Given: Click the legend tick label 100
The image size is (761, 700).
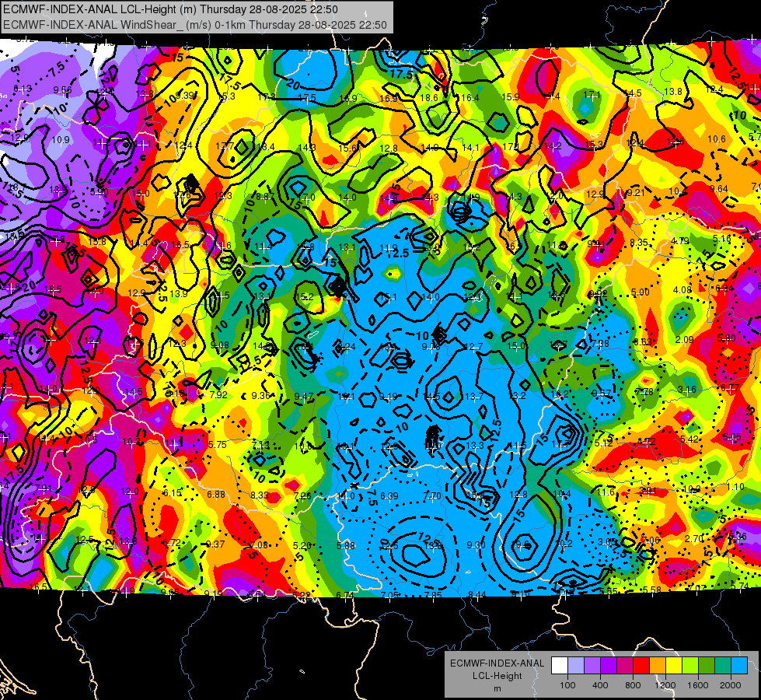Looking at the screenshot, I should 567,685.
